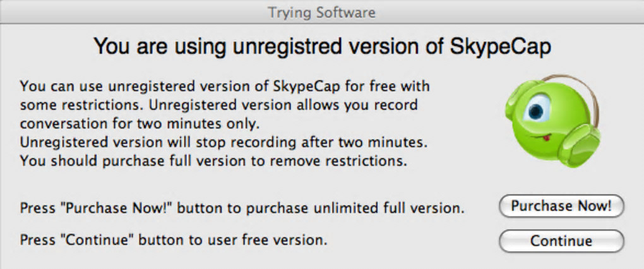Click the instruction mentioning "Purchase Now!" button
This screenshot has width=644, height=269.
click(242, 207)
